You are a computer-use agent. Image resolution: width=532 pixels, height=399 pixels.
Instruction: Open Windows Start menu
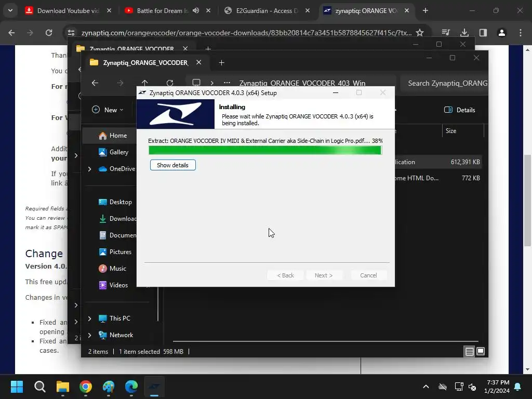coord(17,387)
